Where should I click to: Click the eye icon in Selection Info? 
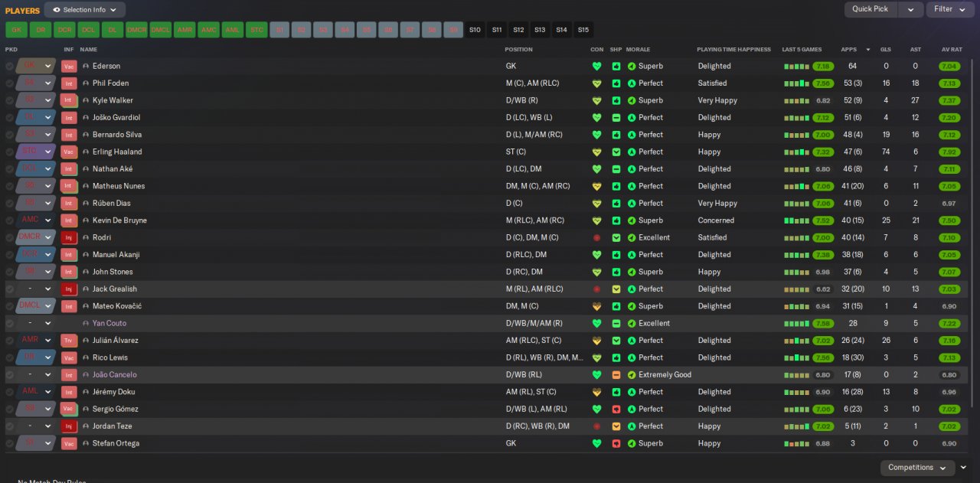click(57, 10)
